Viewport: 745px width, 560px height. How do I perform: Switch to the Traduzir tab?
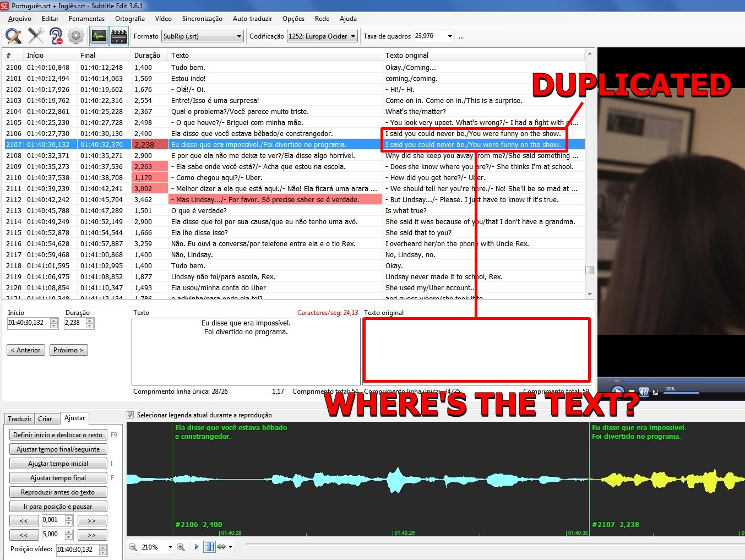pyautogui.click(x=19, y=418)
